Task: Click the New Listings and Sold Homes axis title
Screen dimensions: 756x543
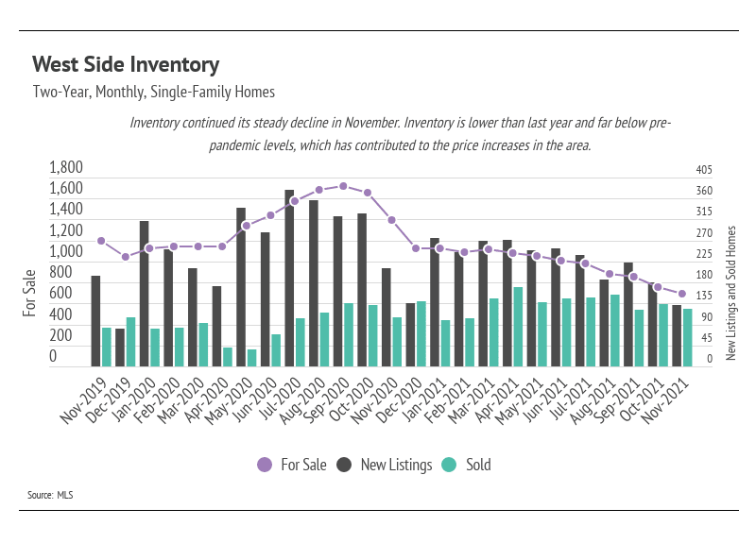Action: tap(730, 293)
